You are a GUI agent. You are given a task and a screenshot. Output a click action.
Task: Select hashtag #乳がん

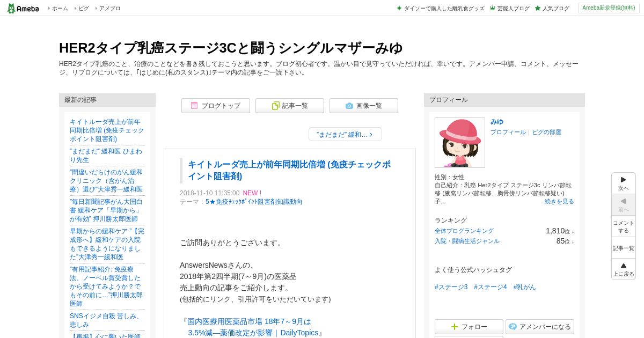(524, 287)
